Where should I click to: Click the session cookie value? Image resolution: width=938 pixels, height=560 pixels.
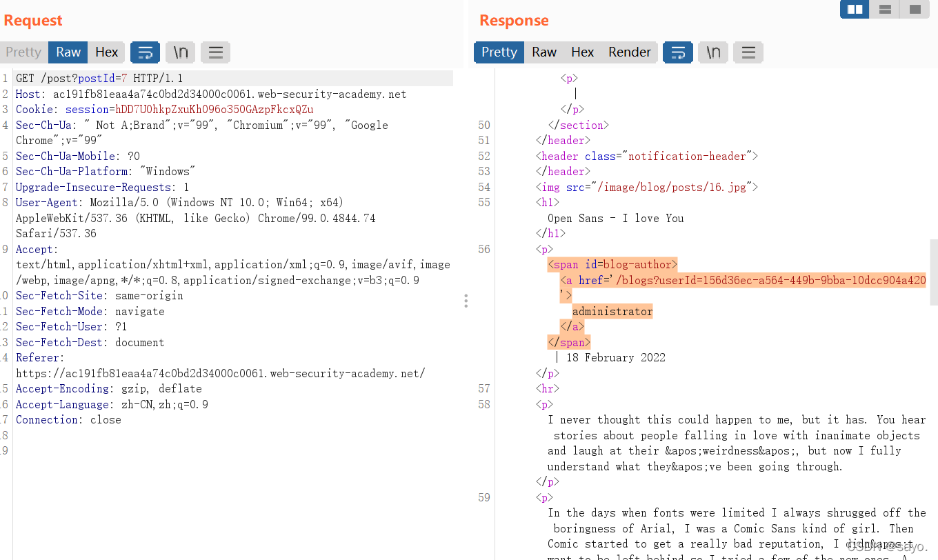(x=214, y=109)
